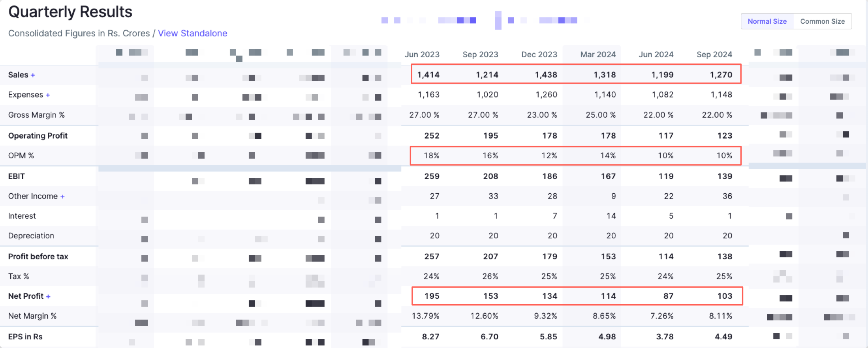Screen dimensions: 868x348
Task: Click EPS value 8.27
Action: [x=430, y=337]
